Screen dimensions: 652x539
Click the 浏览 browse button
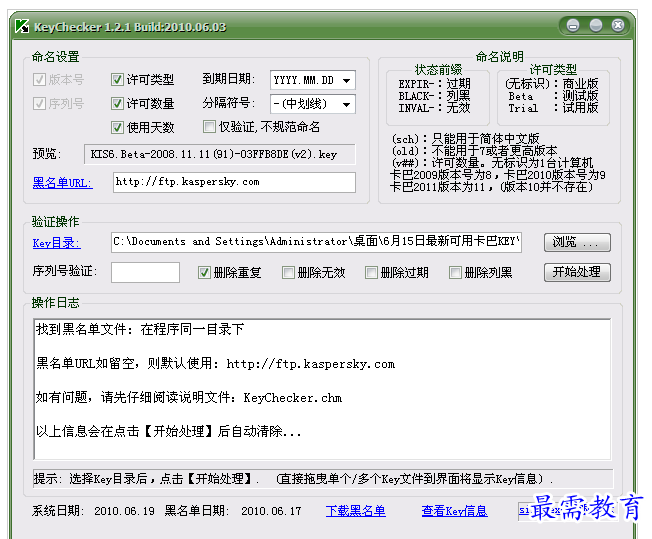click(x=577, y=242)
